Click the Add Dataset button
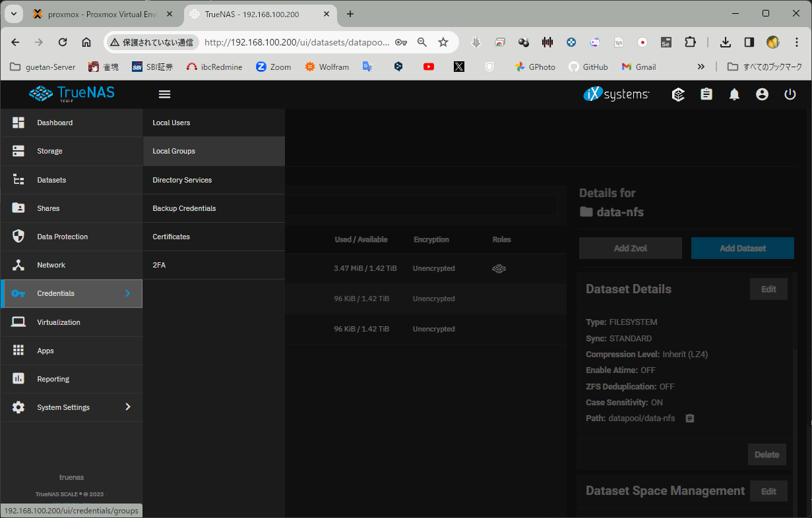812x518 pixels. coord(742,248)
